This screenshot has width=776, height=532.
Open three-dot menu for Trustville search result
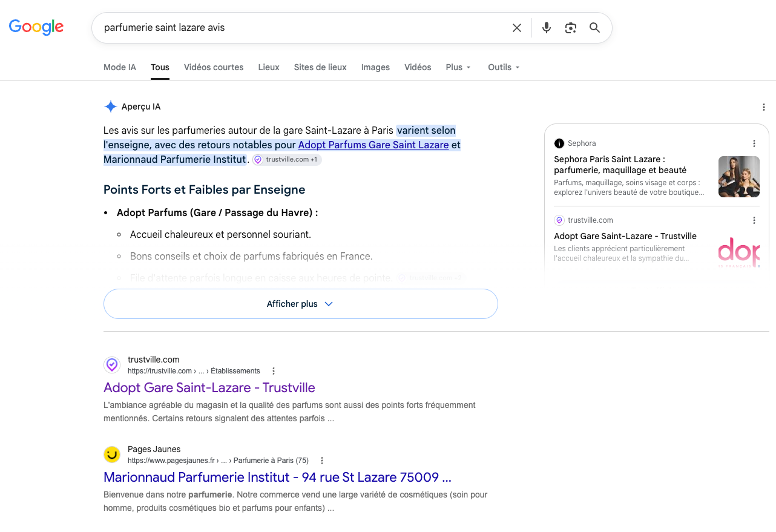[274, 371]
